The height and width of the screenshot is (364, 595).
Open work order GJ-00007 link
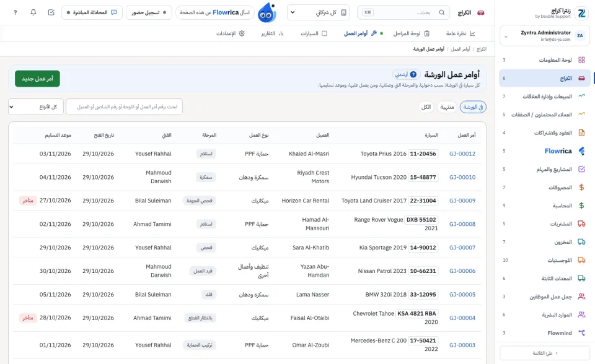point(462,248)
